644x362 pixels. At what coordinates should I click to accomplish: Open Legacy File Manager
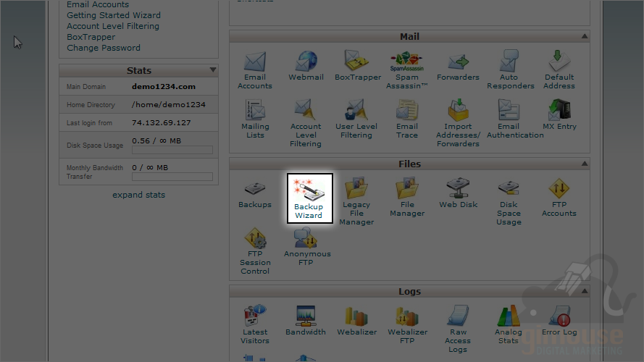(x=356, y=201)
